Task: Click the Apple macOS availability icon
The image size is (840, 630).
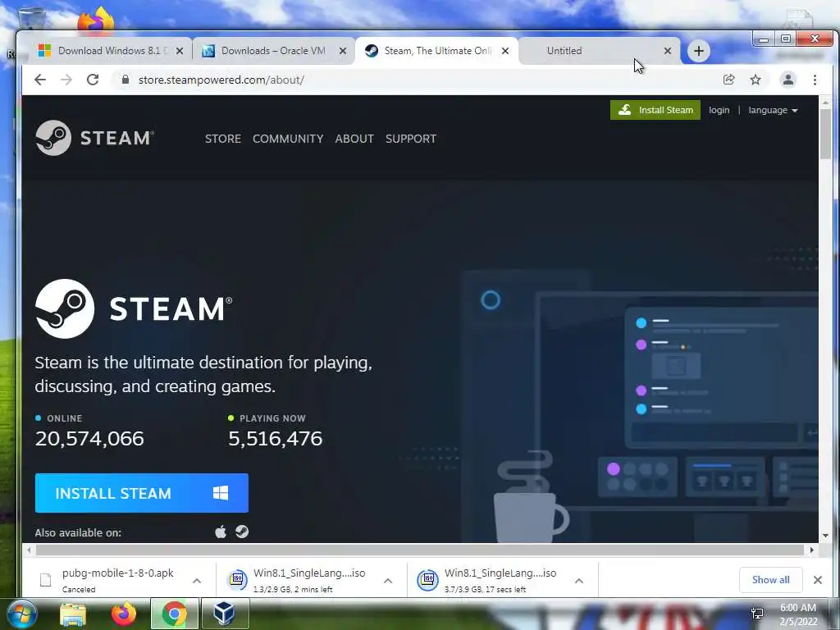Action: pyautogui.click(x=221, y=532)
